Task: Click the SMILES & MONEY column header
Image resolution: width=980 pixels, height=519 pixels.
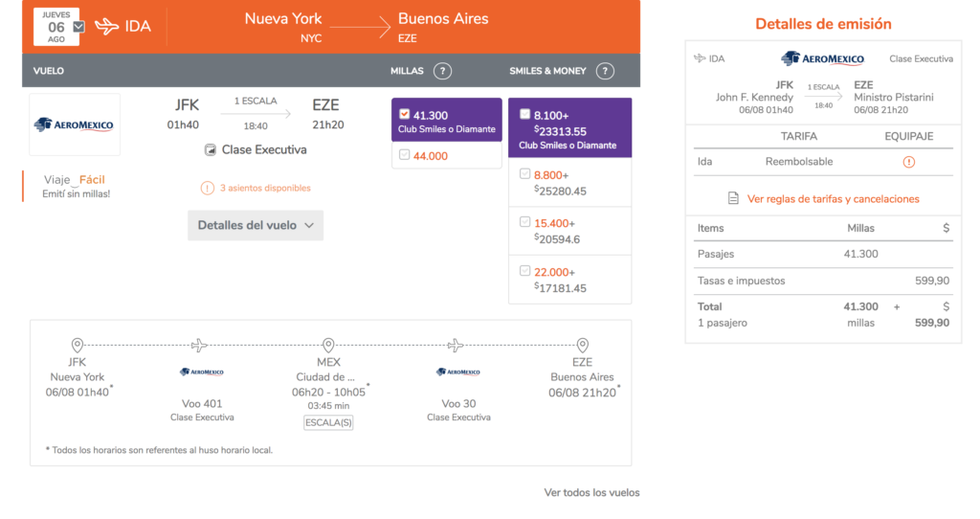Action: 547,71
